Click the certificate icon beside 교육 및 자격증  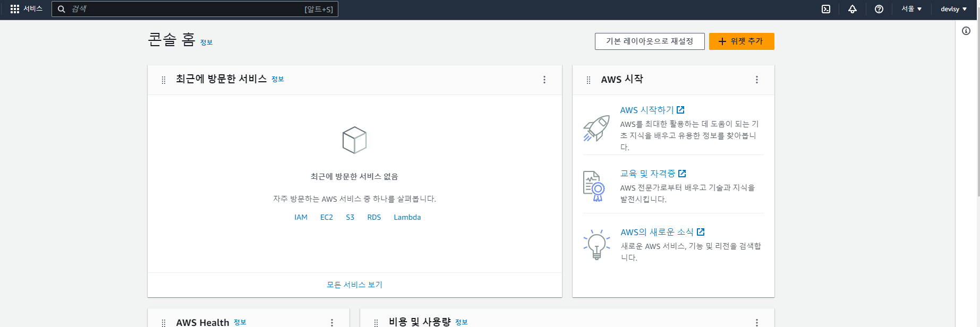pos(594,186)
